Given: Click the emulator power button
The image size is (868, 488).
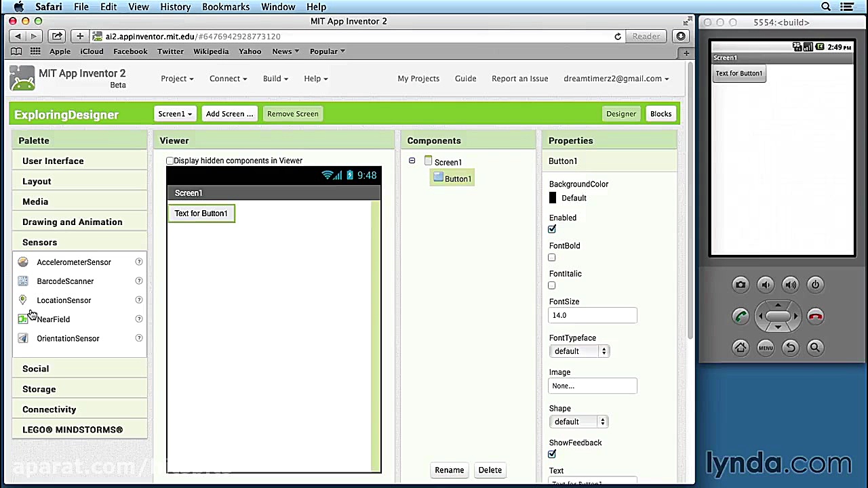Looking at the screenshot, I should (815, 285).
